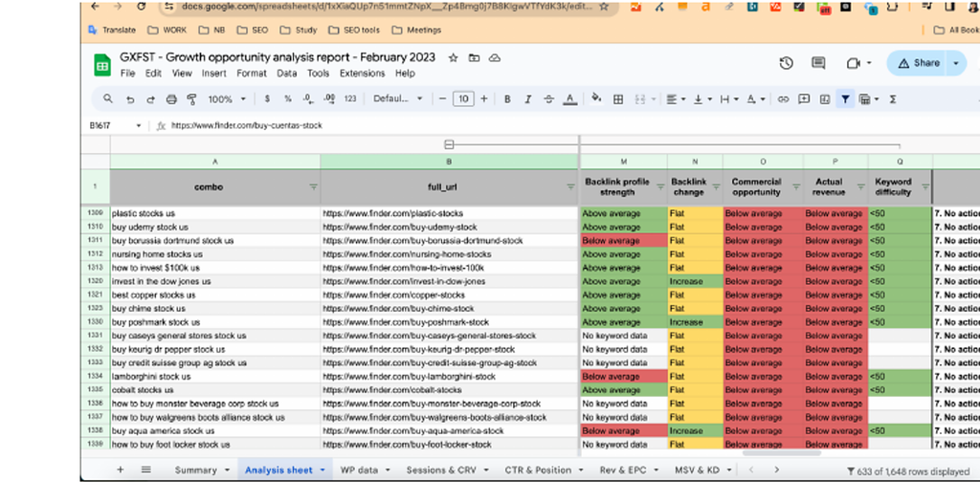The image size is (980, 502).
Task: Open Actual revenue column filter dropdown
Action: (860, 186)
